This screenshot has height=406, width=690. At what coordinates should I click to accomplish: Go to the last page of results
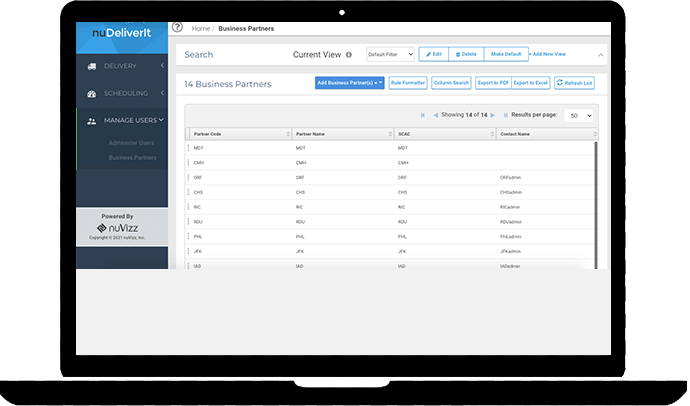pyautogui.click(x=505, y=115)
